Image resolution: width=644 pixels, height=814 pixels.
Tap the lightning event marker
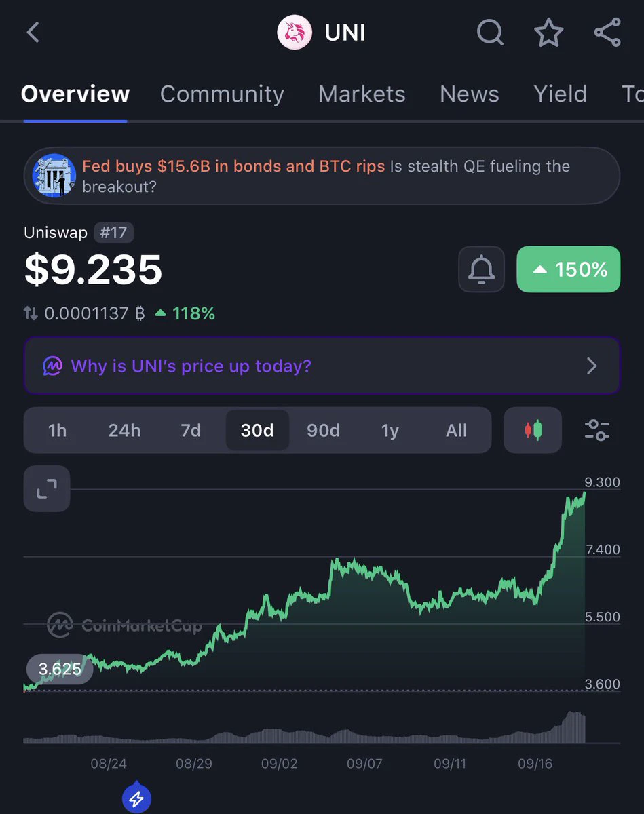[x=136, y=798]
